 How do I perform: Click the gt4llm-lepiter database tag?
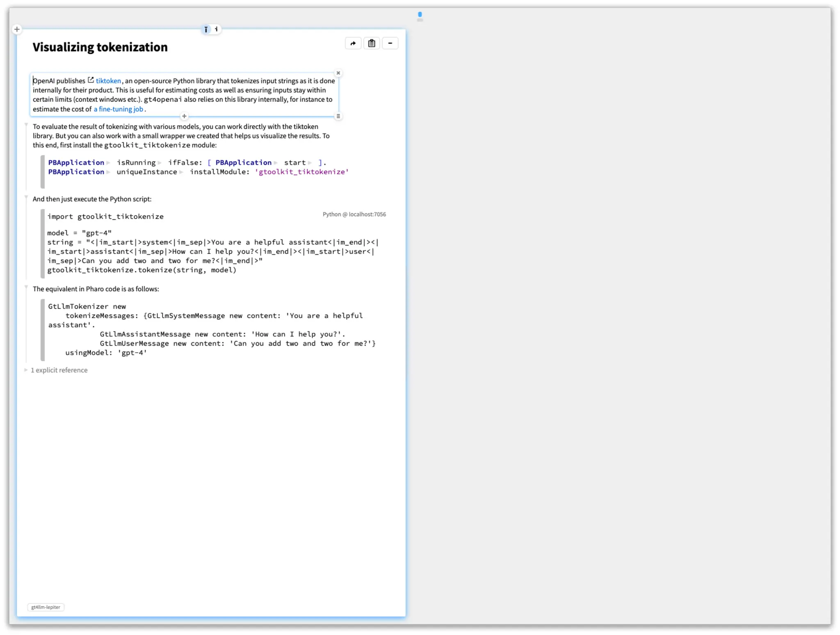46,607
